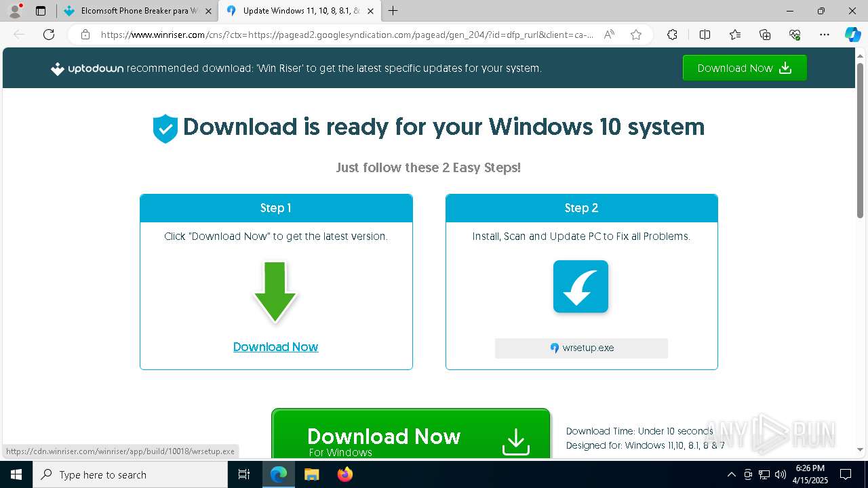The width and height of the screenshot is (868, 488).
Task: Click the scrollbar down arrow
Action: (860, 449)
